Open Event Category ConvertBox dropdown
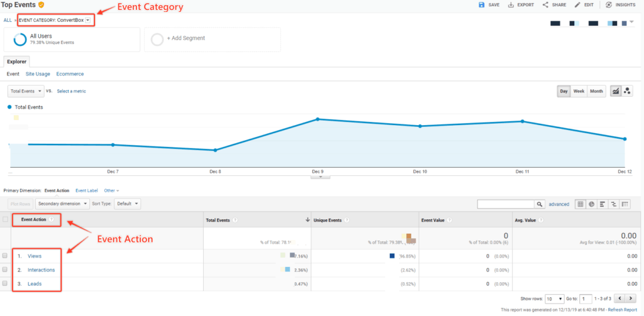This screenshot has width=644, height=316. pos(87,20)
